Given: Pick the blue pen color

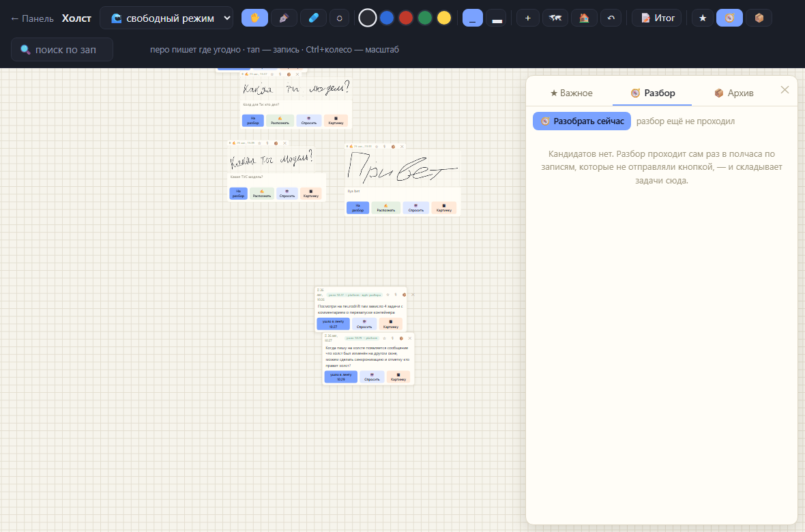Looking at the screenshot, I should [x=387, y=18].
